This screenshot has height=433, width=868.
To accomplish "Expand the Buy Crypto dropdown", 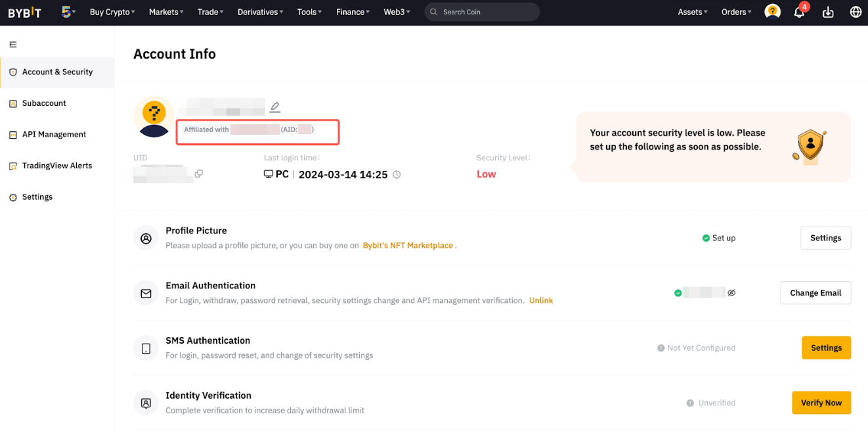I will pyautogui.click(x=112, y=12).
